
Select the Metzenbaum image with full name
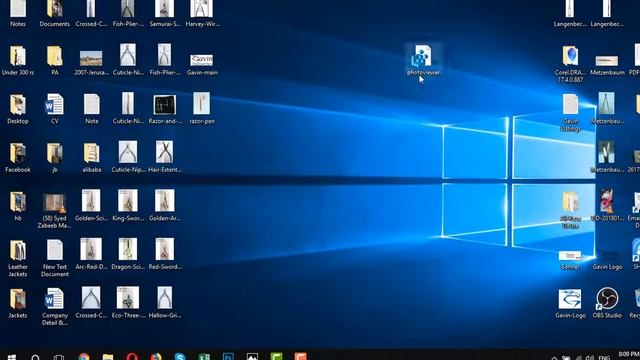[607, 65]
